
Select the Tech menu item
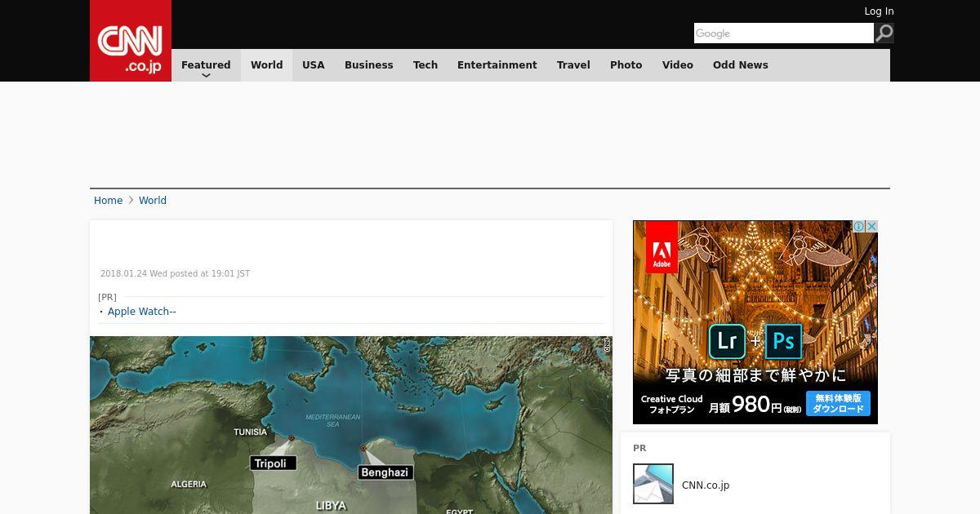(425, 65)
